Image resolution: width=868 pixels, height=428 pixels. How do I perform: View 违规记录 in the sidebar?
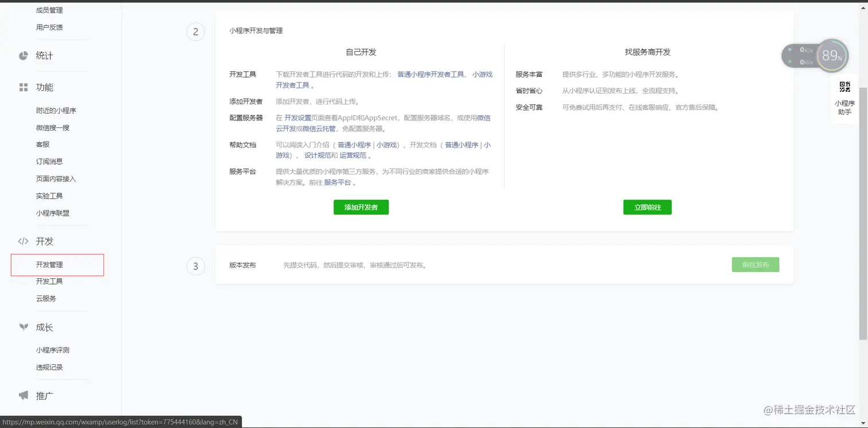pyautogui.click(x=49, y=367)
